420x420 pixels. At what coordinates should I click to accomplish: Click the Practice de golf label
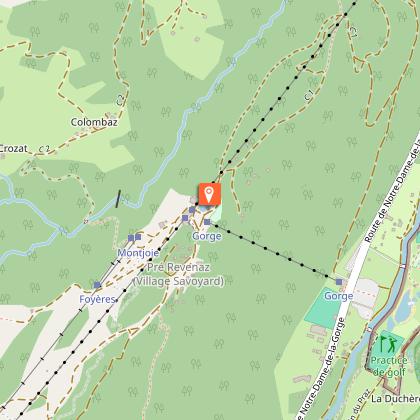[x=389, y=366]
